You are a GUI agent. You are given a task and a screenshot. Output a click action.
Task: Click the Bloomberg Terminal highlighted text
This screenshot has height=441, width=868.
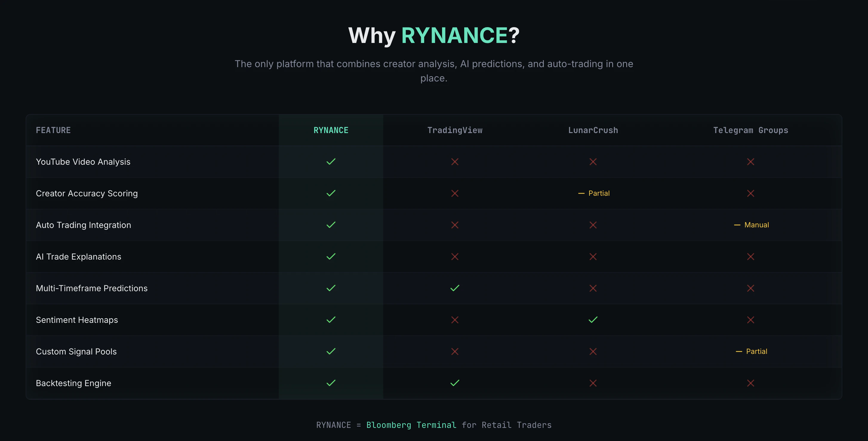point(411,425)
